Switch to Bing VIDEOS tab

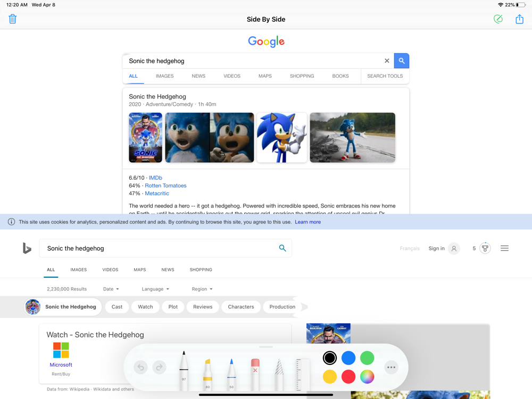pyautogui.click(x=110, y=270)
